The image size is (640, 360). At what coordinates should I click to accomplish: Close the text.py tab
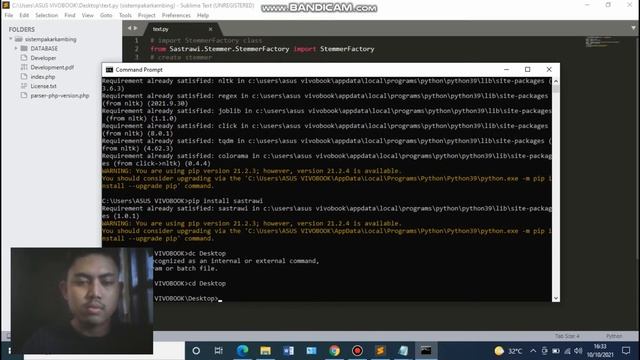[x=210, y=29]
